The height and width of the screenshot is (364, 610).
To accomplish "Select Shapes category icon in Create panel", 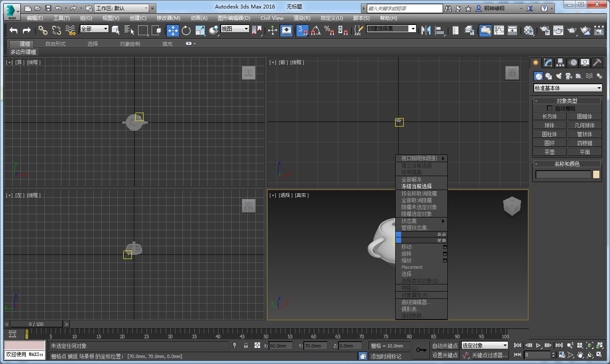I will click(549, 76).
